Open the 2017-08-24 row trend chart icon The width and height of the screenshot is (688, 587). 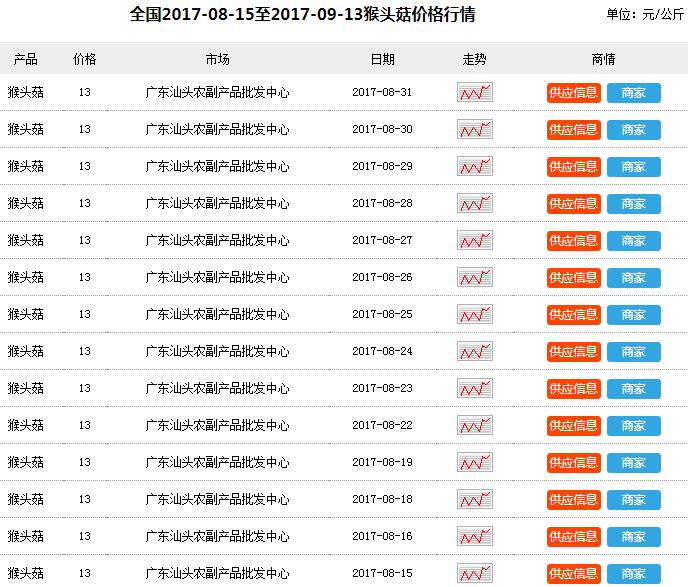[x=475, y=352]
